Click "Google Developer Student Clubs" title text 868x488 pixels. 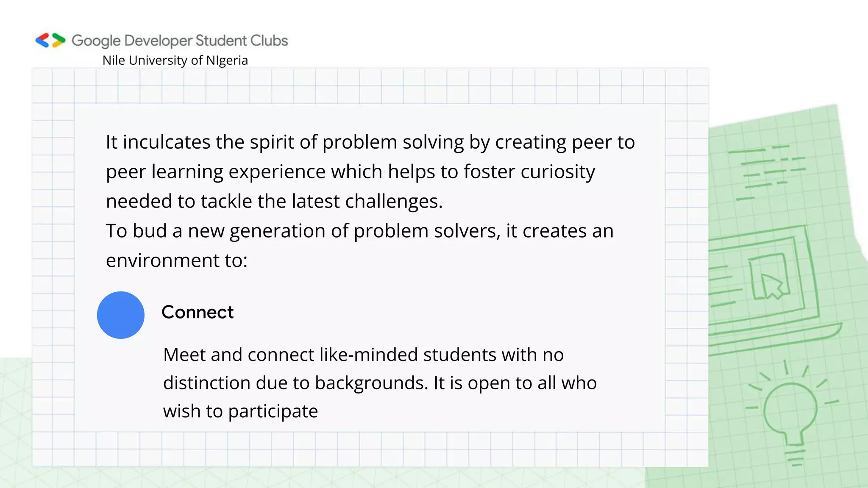click(180, 41)
